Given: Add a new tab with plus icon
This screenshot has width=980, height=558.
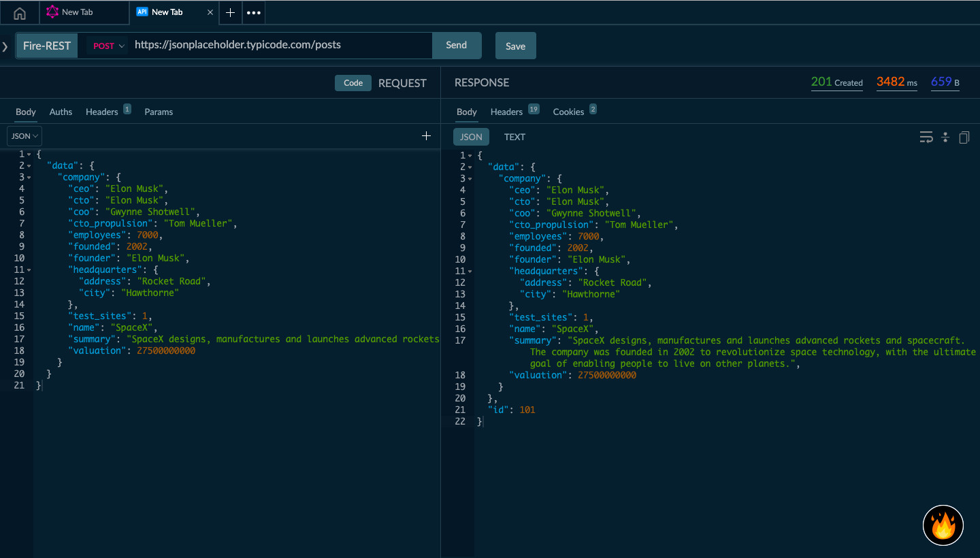Looking at the screenshot, I should [x=230, y=12].
